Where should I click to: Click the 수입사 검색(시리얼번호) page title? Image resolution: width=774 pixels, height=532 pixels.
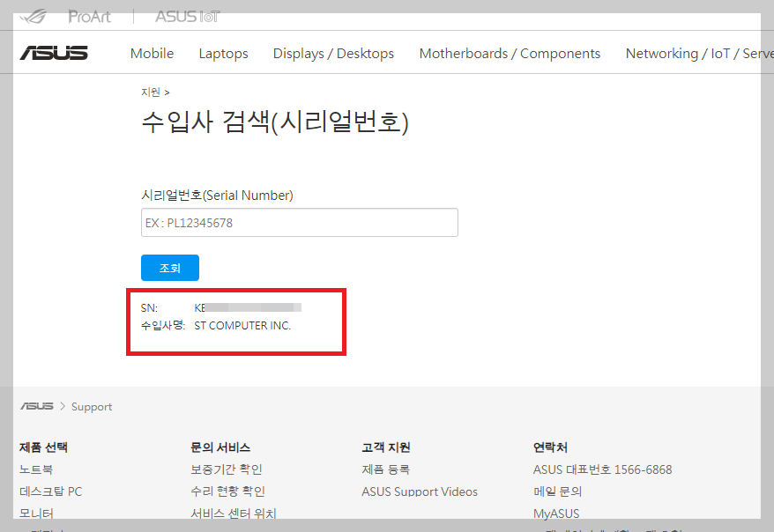click(x=275, y=122)
